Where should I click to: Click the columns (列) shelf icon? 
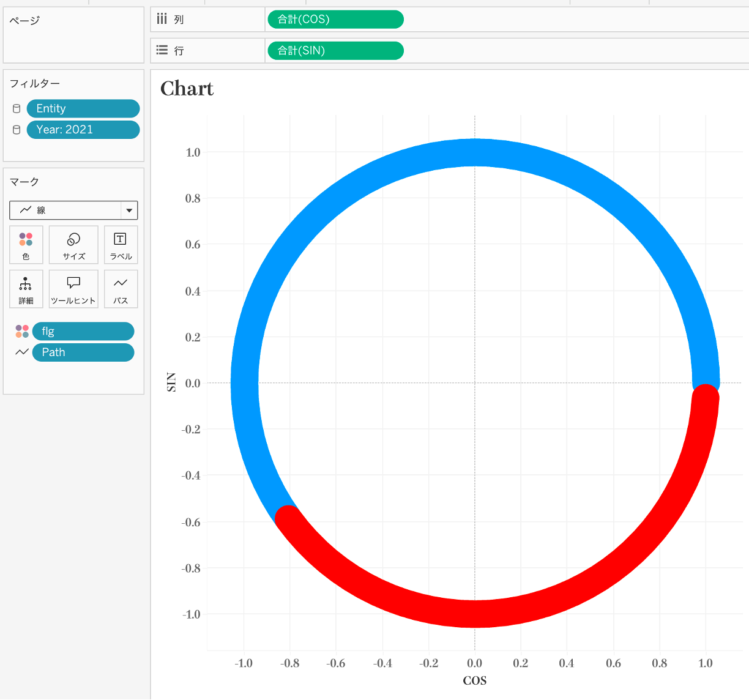[162, 18]
